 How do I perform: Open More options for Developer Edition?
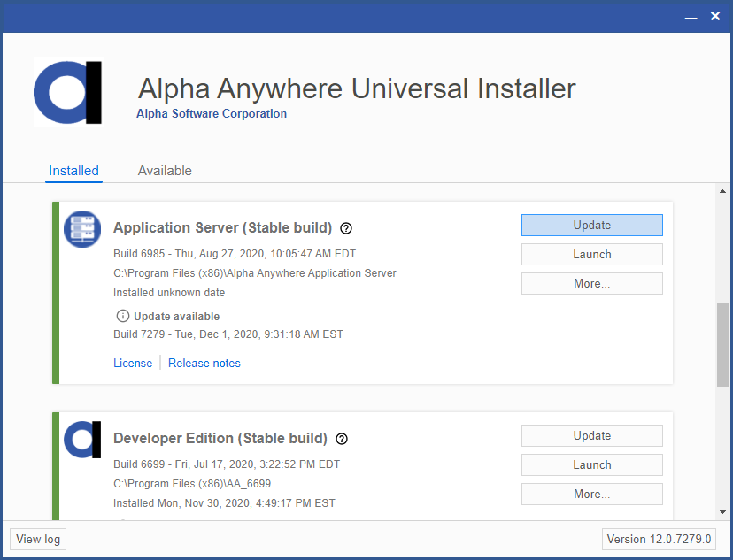coord(591,494)
